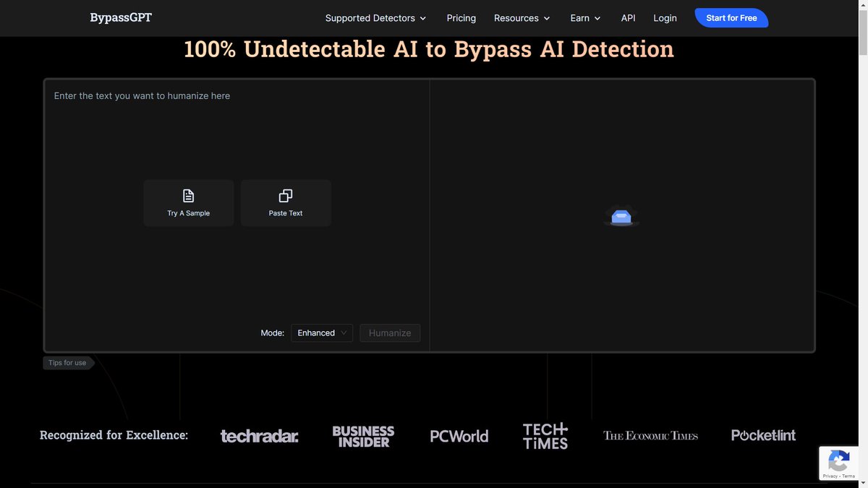Click the 'Mode:' label
This screenshot has height=488, width=868.
click(273, 333)
